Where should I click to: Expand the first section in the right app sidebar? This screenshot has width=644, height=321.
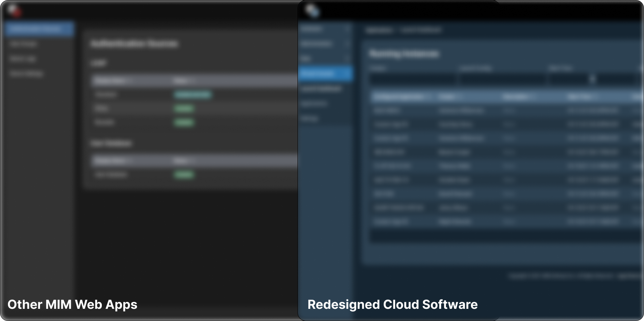click(x=325, y=29)
